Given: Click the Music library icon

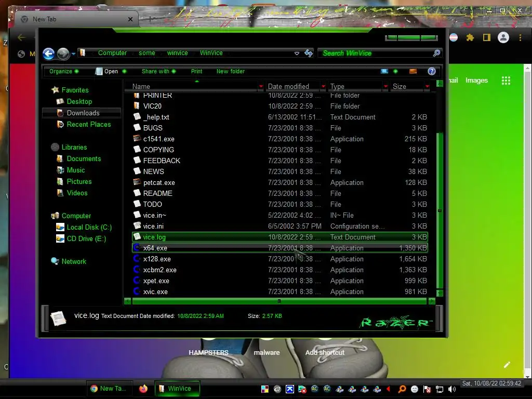Looking at the screenshot, I should pyautogui.click(x=60, y=170).
